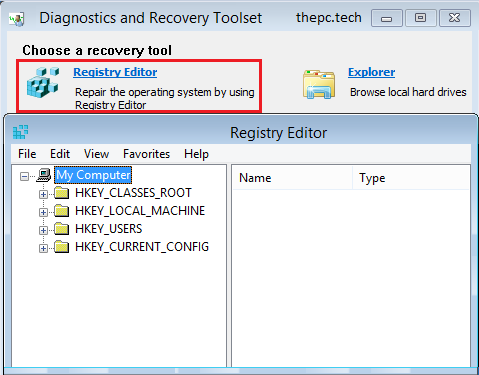Select the HKEY_LOCAL_MACHINE label
Image resolution: width=479 pixels, height=375 pixels.
coord(140,211)
